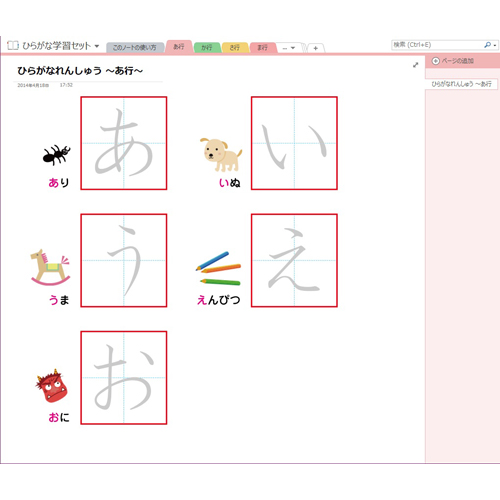Create a new section with the plus tab

tap(315, 48)
